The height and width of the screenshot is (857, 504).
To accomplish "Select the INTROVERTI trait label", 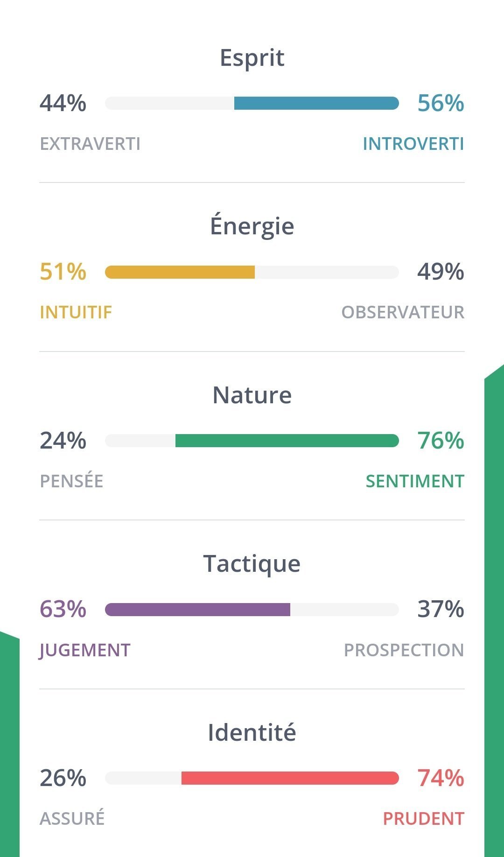I will (x=413, y=144).
